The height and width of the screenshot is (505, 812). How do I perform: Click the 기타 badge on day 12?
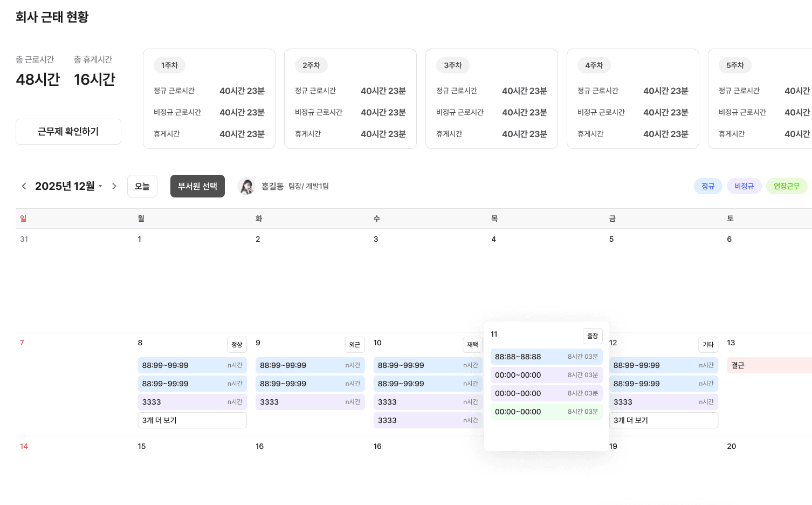[x=708, y=345]
